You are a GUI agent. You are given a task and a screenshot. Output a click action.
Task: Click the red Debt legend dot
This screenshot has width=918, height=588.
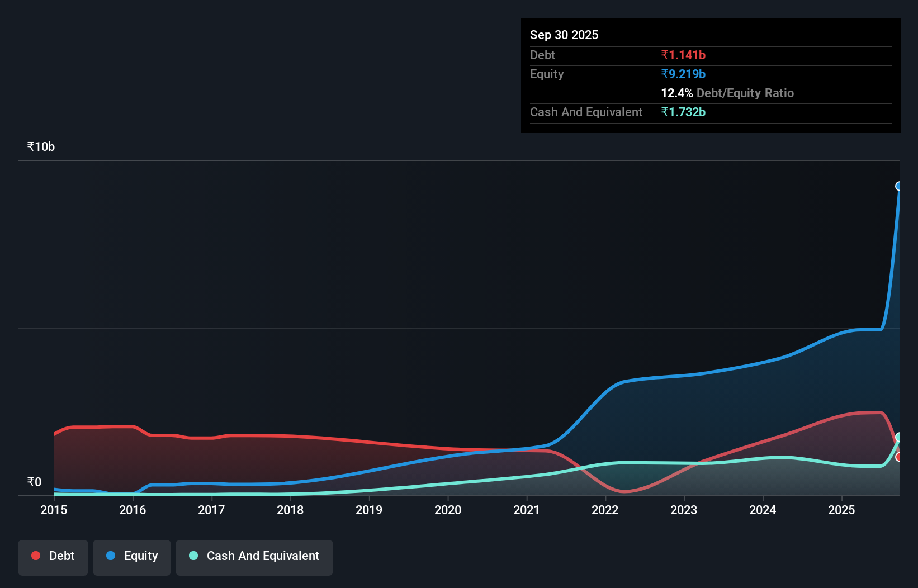(x=36, y=556)
